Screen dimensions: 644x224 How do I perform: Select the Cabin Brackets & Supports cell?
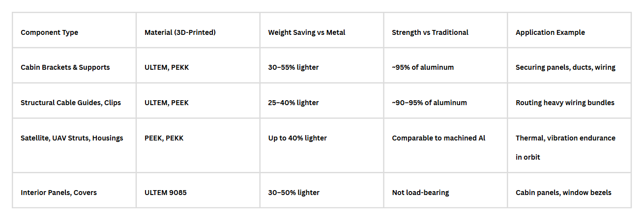[x=74, y=65]
